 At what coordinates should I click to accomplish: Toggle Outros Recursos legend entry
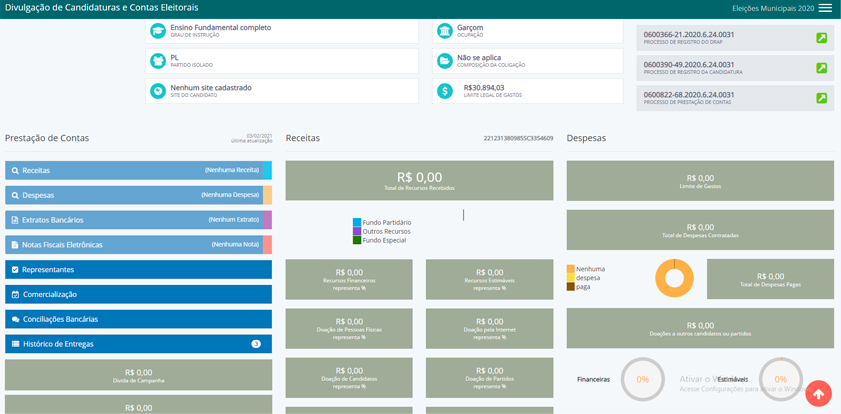coord(386,232)
